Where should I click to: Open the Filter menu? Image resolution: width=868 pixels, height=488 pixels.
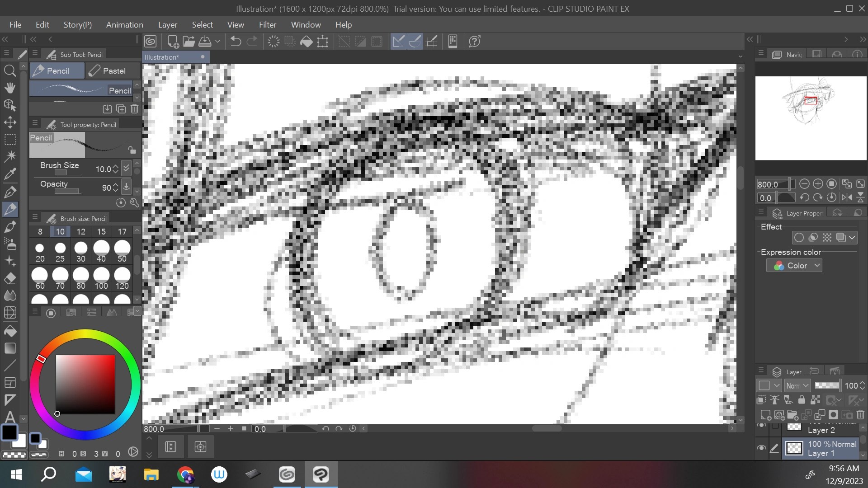pyautogui.click(x=268, y=25)
